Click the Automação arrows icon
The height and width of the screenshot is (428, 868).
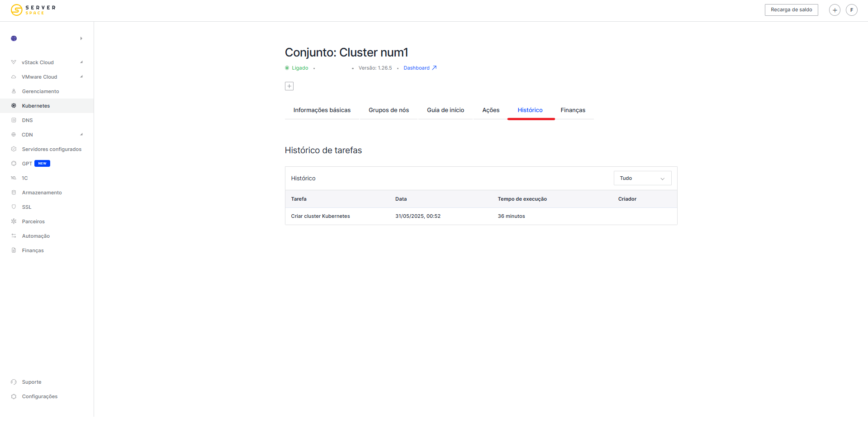coord(14,236)
